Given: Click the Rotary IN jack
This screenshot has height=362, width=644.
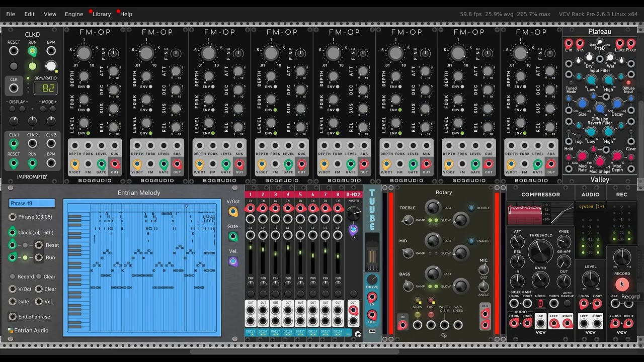Looking at the screenshot, I should tap(403, 325).
